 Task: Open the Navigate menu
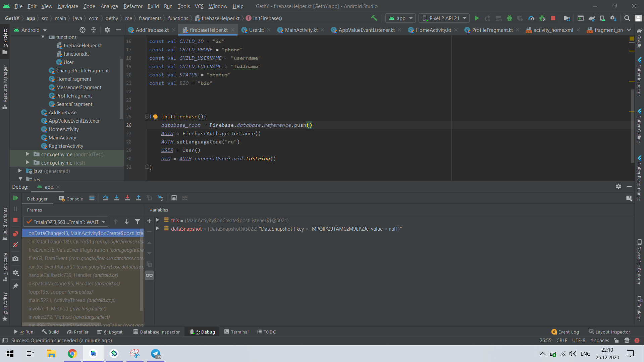(x=68, y=6)
